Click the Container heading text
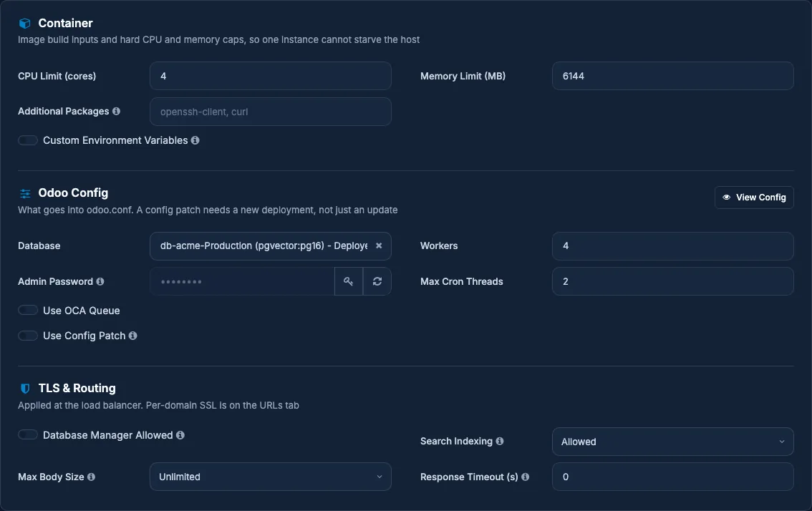Viewport: 812px width, 511px height. (x=65, y=24)
